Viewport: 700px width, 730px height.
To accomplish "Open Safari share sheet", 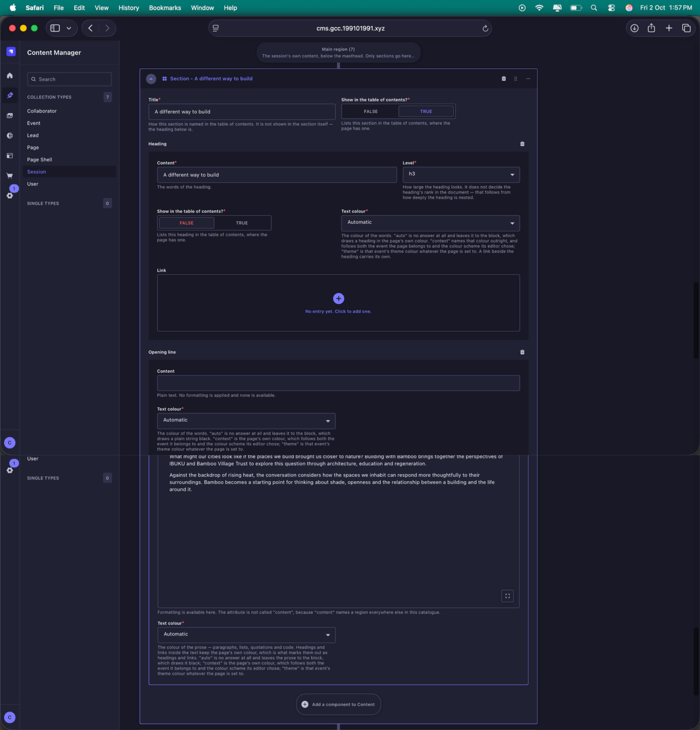I will pyautogui.click(x=651, y=28).
